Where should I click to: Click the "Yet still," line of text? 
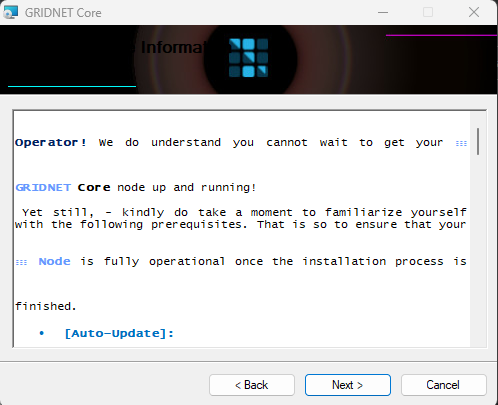click(244, 212)
